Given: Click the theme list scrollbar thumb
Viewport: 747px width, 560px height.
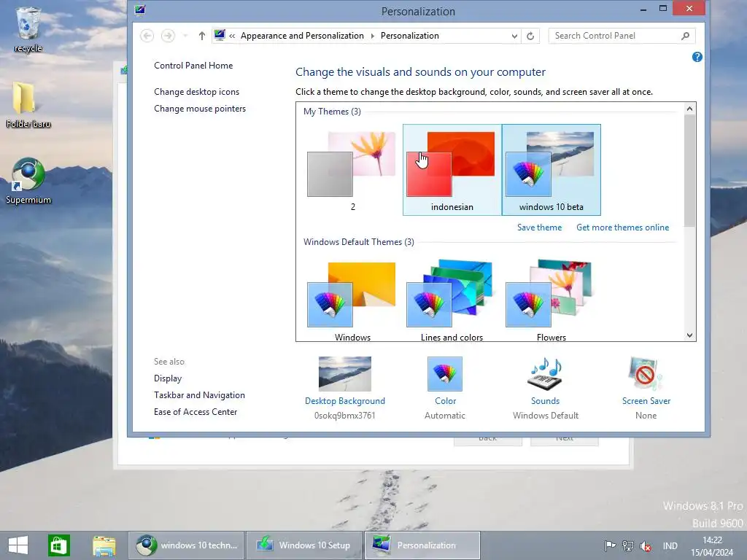Looking at the screenshot, I should click(689, 171).
